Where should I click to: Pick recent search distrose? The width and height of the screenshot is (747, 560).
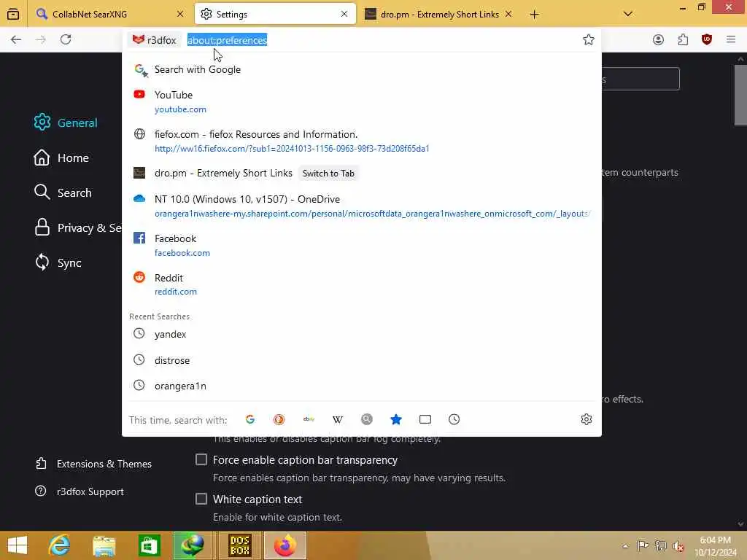(x=362, y=360)
